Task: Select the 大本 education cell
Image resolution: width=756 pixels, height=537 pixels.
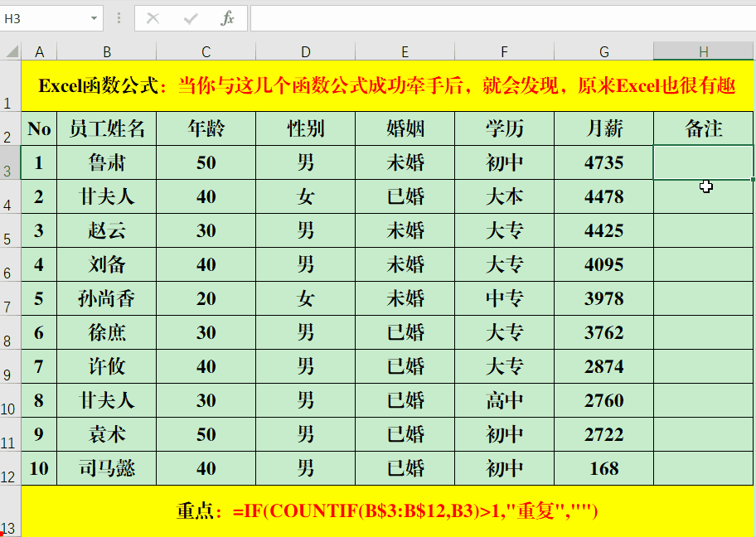Action: 504,196
